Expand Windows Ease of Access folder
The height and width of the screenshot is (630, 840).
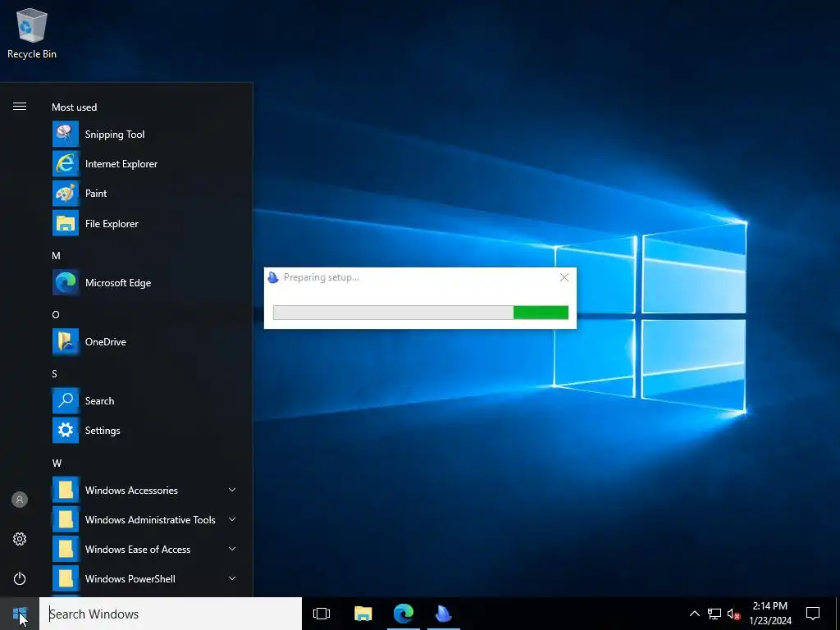click(x=232, y=549)
